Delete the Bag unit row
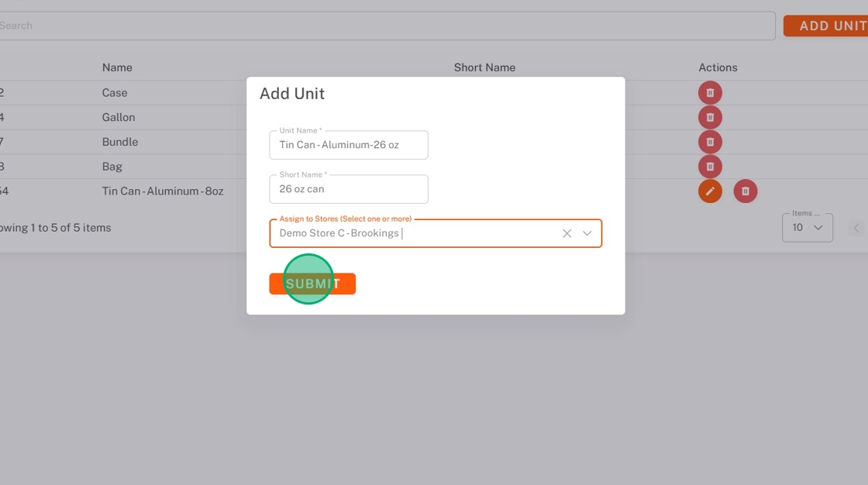 710,167
